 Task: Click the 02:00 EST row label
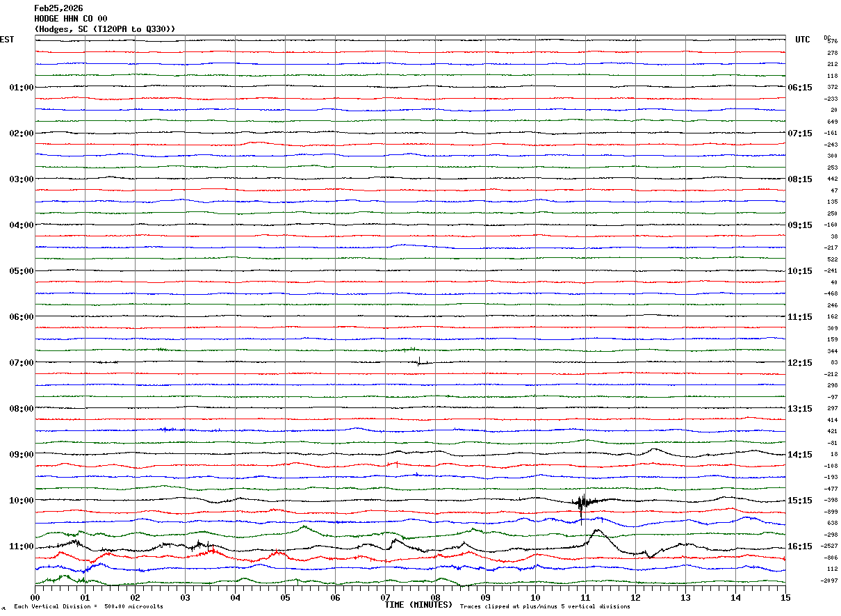coord(22,133)
